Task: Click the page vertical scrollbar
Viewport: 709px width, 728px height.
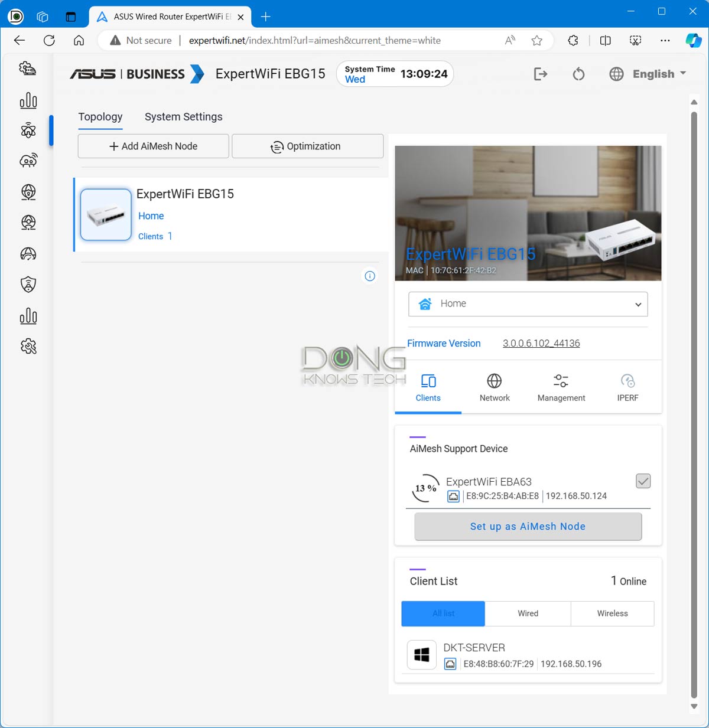Action: pyautogui.click(x=694, y=405)
